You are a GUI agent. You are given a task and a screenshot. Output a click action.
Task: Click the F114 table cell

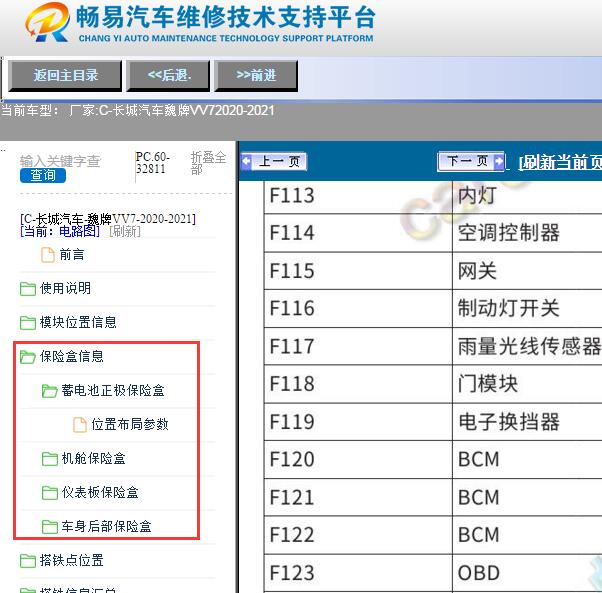[x=358, y=233]
